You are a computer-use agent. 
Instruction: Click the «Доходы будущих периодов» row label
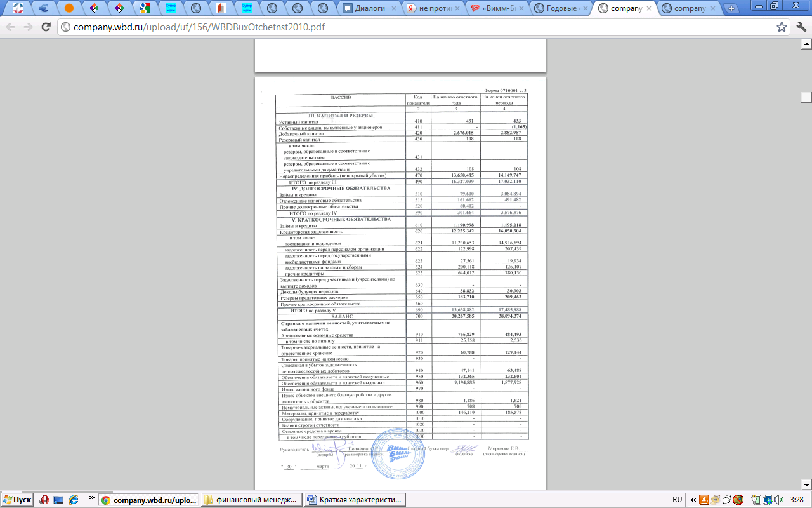[308, 291]
